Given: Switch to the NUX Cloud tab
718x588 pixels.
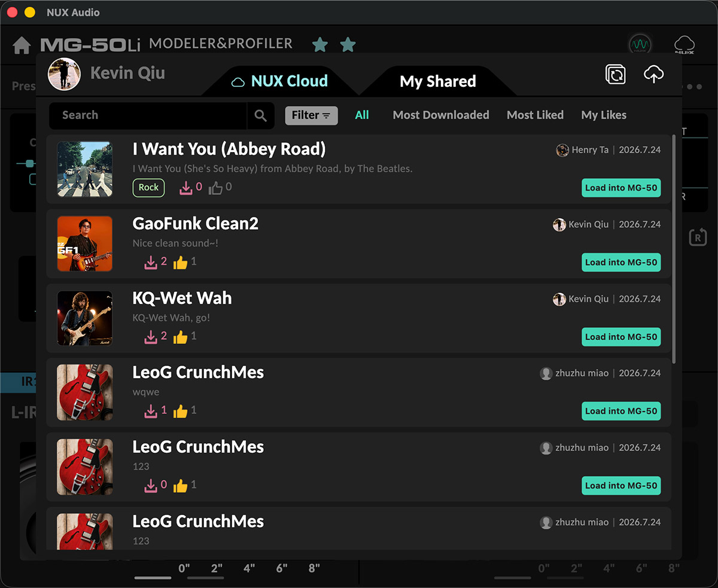Looking at the screenshot, I should click(x=279, y=81).
